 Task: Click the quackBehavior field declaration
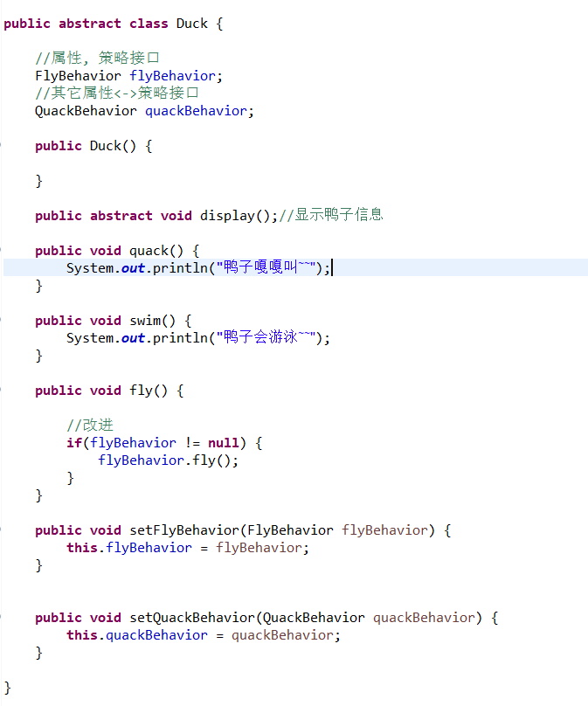point(197,111)
